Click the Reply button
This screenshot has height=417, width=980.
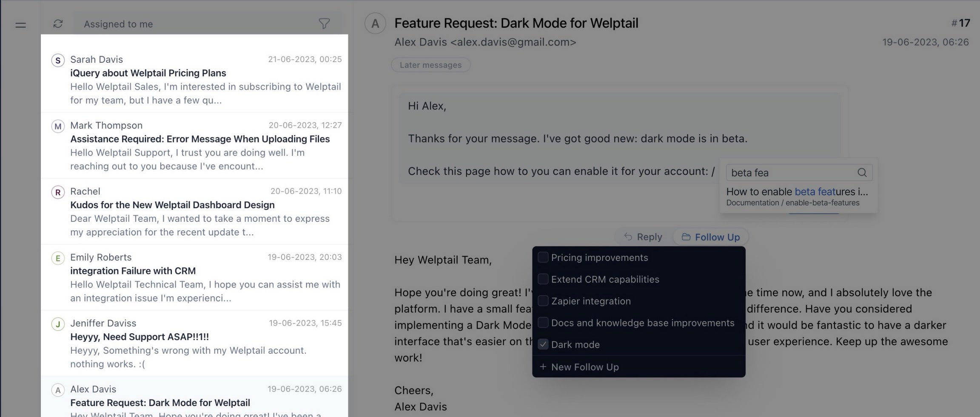643,237
